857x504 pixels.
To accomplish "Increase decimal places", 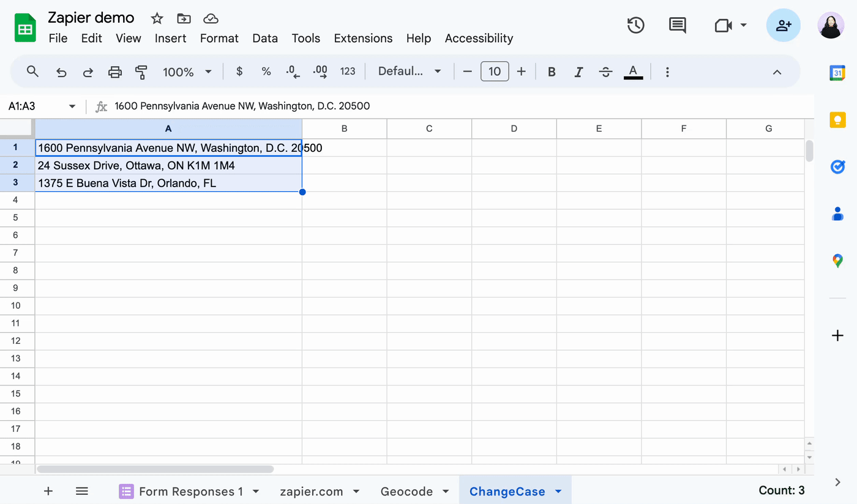I will pos(320,72).
